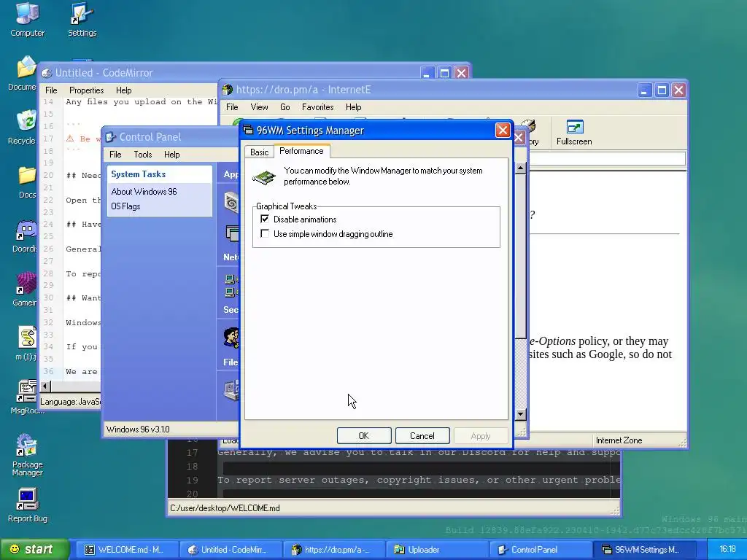
Task: Click Windows 96 v3.1.0 status text
Action: [138, 429]
